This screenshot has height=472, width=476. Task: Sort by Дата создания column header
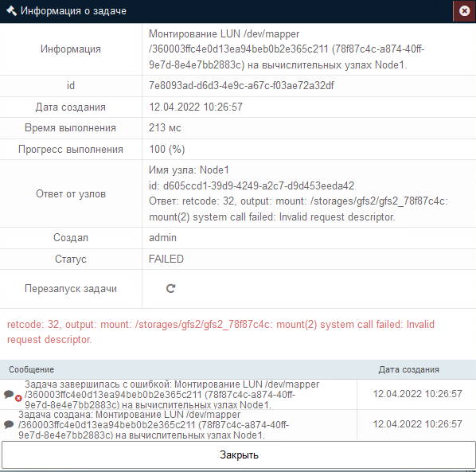408,369
